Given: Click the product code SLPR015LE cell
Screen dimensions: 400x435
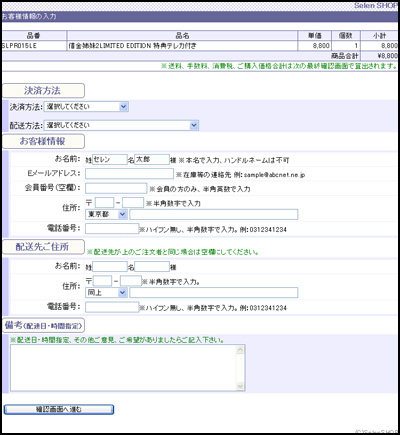Looking at the screenshot, I should (x=34, y=46).
